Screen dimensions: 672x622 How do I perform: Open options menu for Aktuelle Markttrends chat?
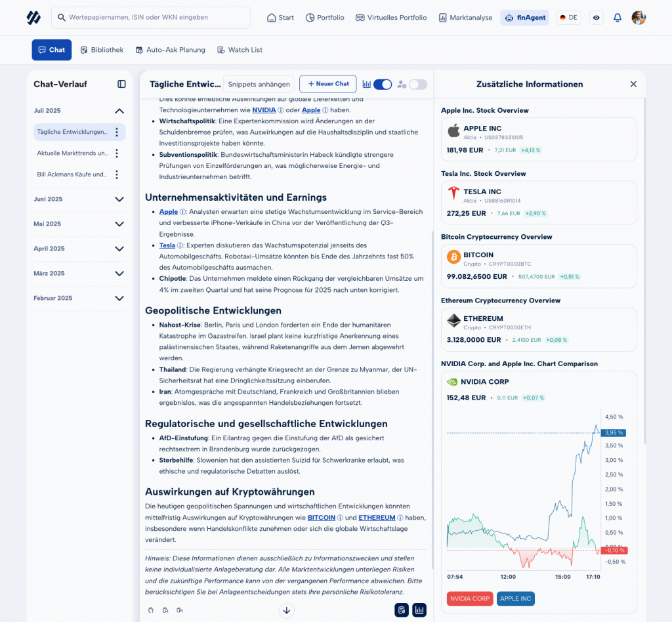(x=117, y=153)
